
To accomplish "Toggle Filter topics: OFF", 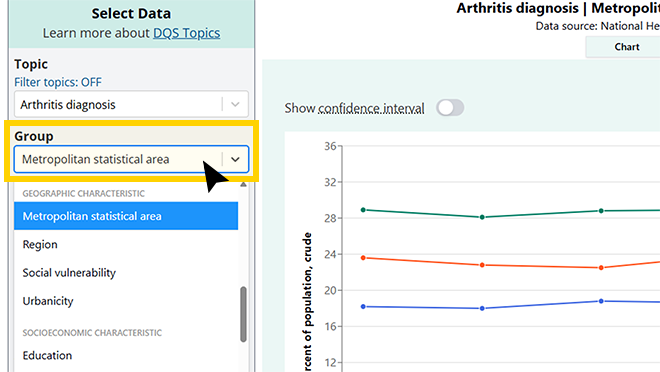I will [58, 82].
